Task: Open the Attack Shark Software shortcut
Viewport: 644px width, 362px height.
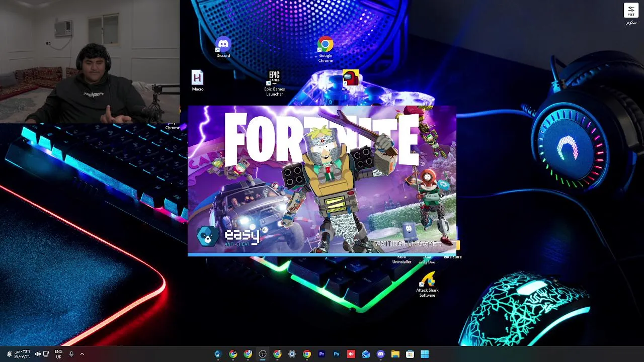Action: point(427,285)
